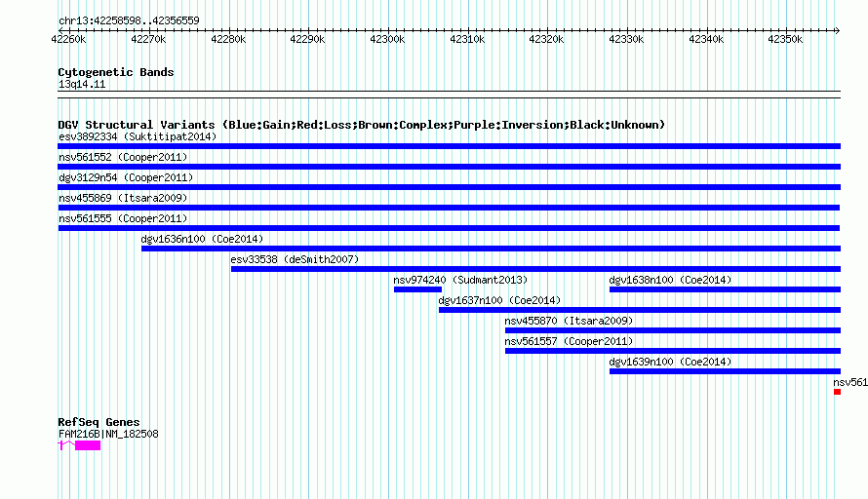Screen dimensions: 868x499
Task: Click the 42340k ruler tick label
Action: point(706,39)
